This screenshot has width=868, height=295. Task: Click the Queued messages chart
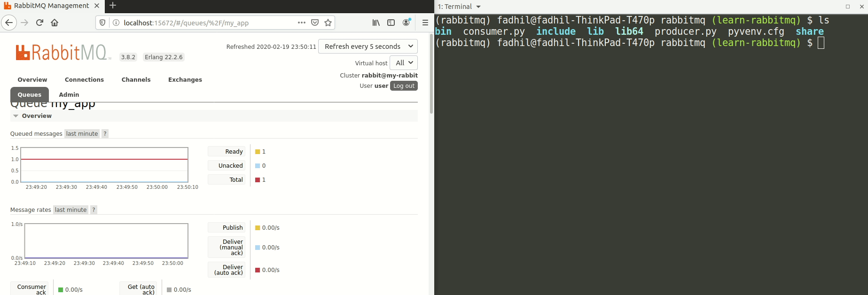click(x=104, y=165)
